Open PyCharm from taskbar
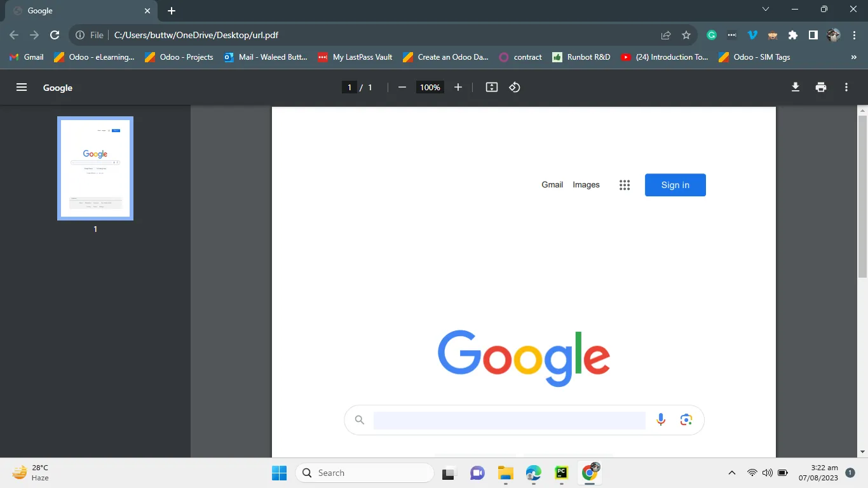 pyautogui.click(x=561, y=473)
